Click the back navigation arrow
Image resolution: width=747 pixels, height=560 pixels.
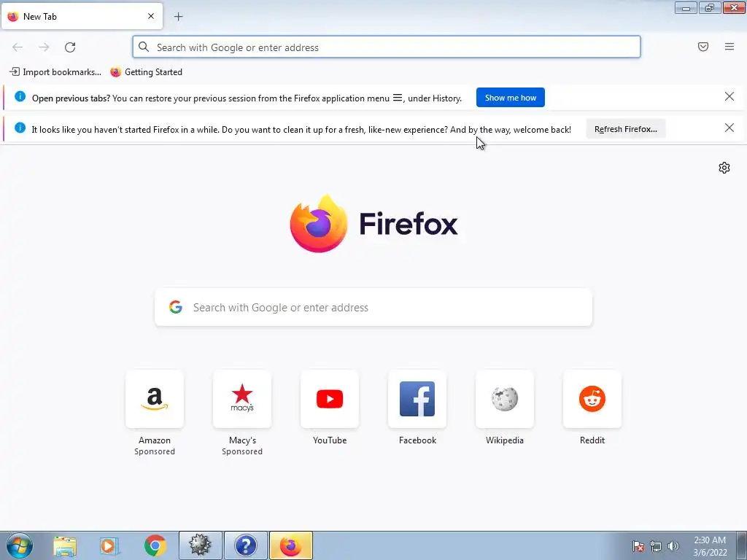pyautogui.click(x=18, y=47)
